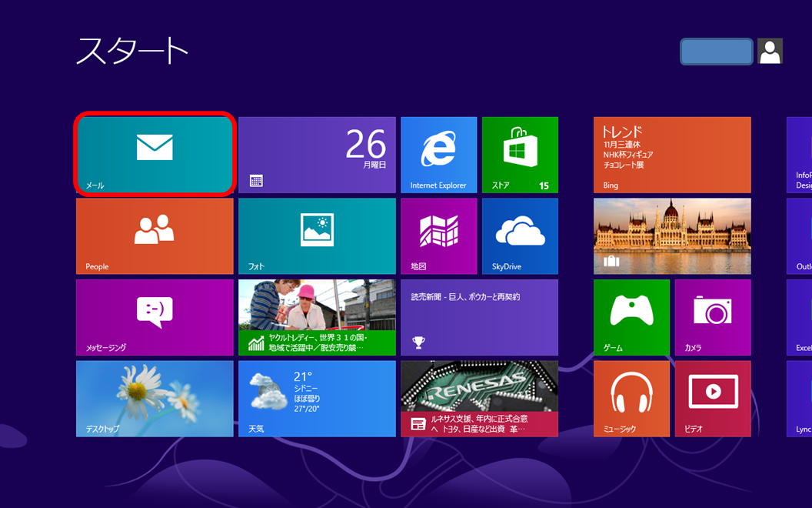Open the Maps (地図) tile
This screenshot has width=812, height=508.
coord(438,236)
